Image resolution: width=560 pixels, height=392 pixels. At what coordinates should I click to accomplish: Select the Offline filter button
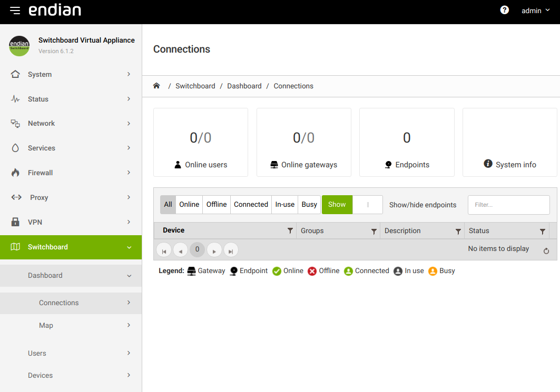point(217,204)
